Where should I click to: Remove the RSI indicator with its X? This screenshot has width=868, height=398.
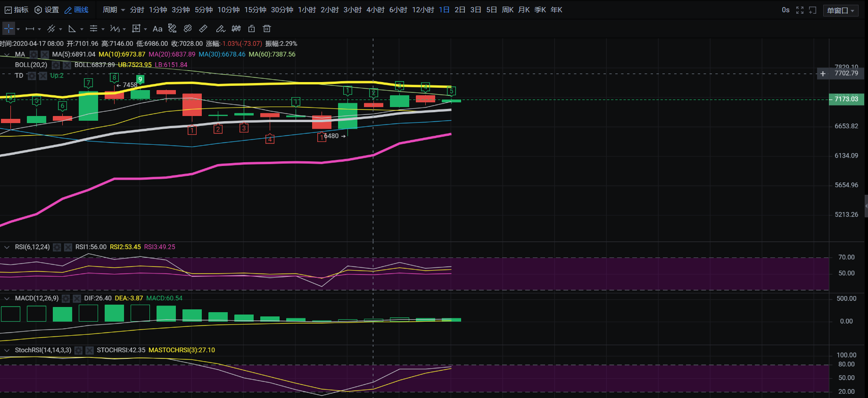[68, 247]
